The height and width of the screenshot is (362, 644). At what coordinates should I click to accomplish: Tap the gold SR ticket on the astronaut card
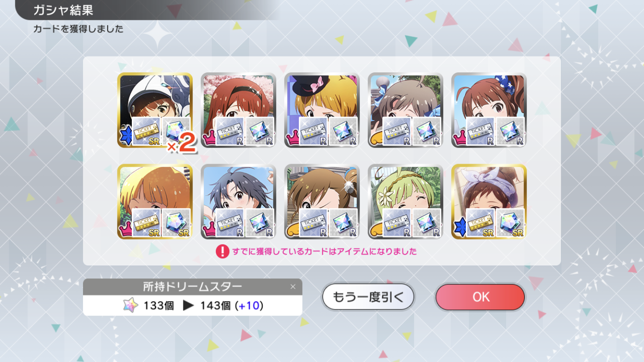coord(146,131)
